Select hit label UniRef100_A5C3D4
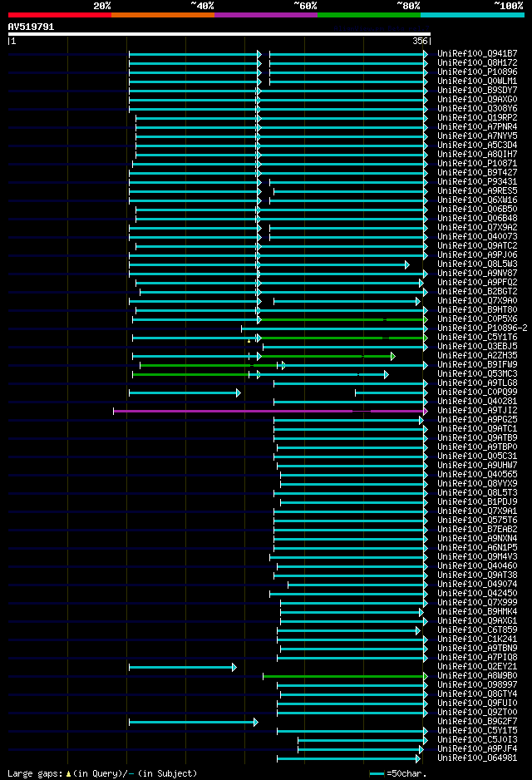Viewport: 532px width, 780px height. pos(477,145)
